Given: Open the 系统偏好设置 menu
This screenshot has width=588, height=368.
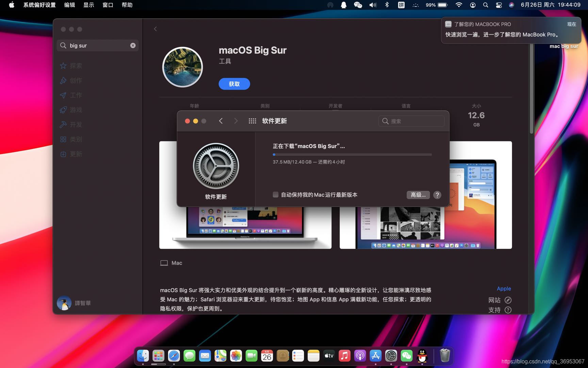Looking at the screenshot, I should [x=39, y=5].
